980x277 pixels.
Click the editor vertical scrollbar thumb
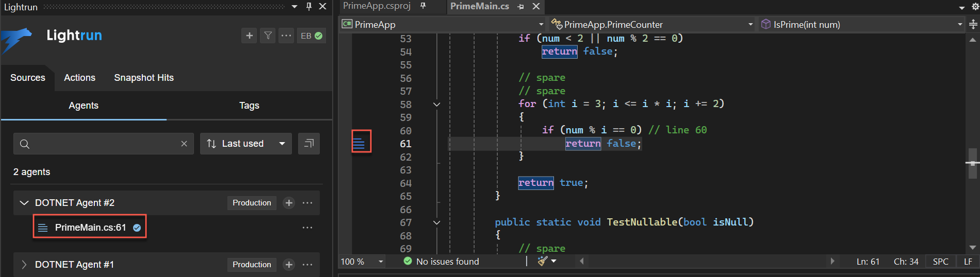[x=972, y=163]
